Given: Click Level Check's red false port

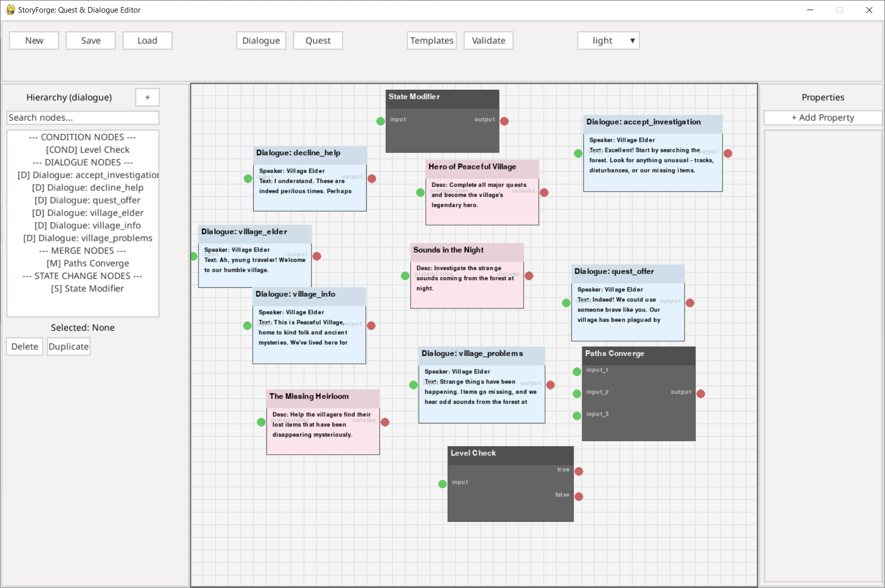Looking at the screenshot, I should click(579, 497).
